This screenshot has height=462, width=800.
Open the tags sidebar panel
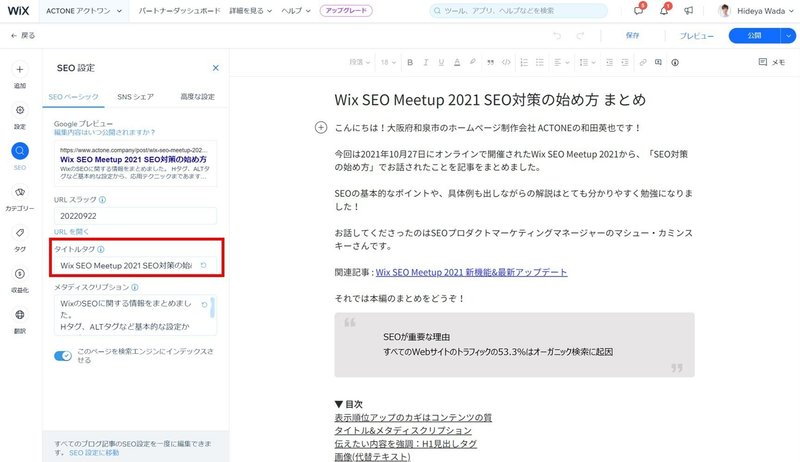point(20,233)
